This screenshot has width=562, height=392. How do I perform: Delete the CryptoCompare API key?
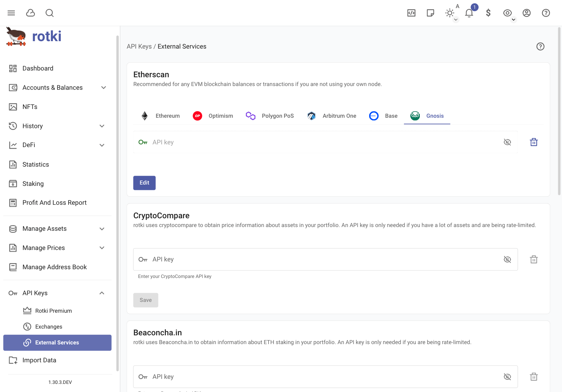coord(534,259)
